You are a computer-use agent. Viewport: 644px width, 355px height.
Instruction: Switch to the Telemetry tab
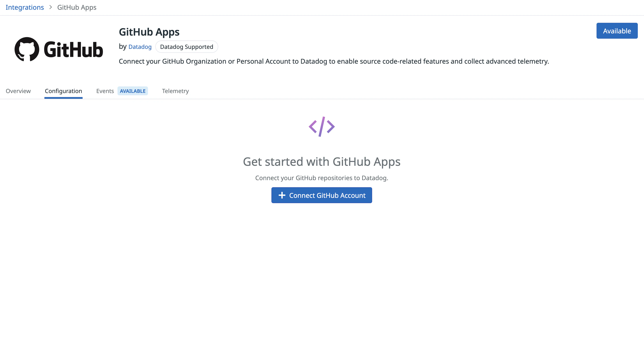(x=176, y=91)
